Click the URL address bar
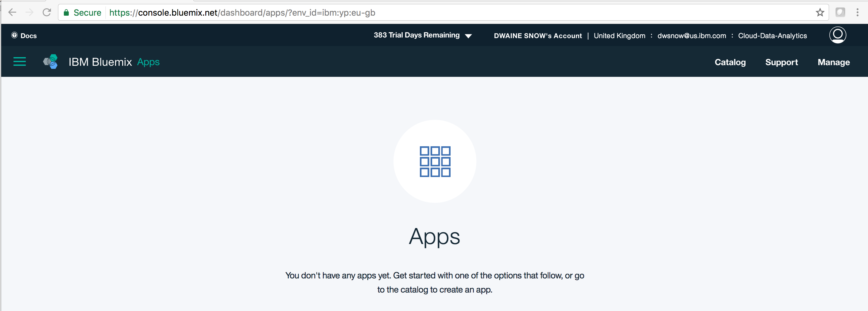 coord(443,13)
